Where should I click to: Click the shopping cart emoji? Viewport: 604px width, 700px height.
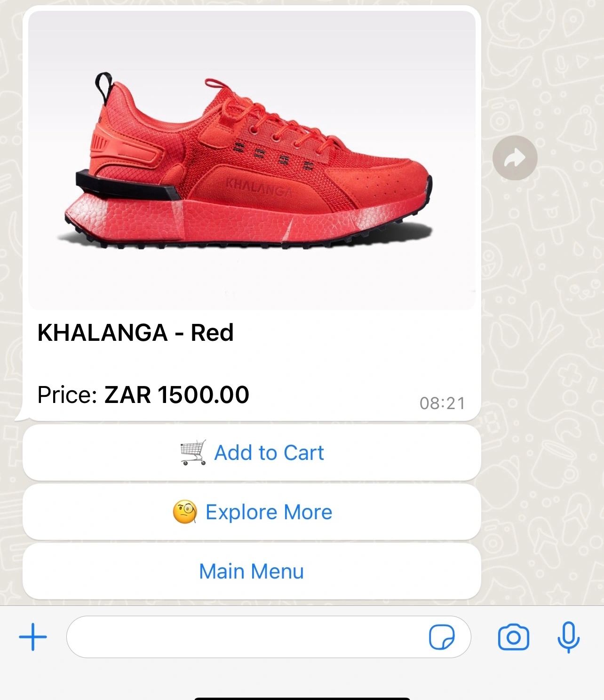tap(194, 452)
